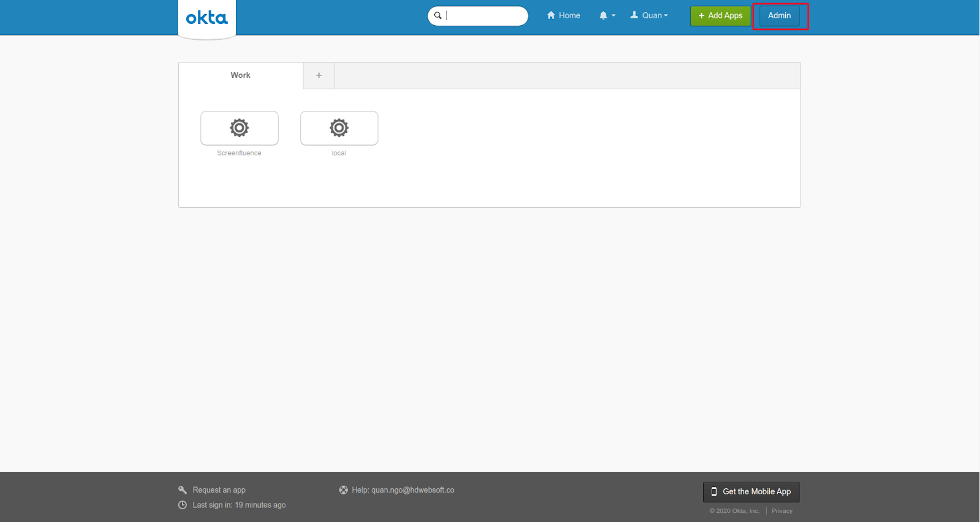The image size is (980, 522).
Task: Click the user profile silhouette icon
Action: coord(635,15)
